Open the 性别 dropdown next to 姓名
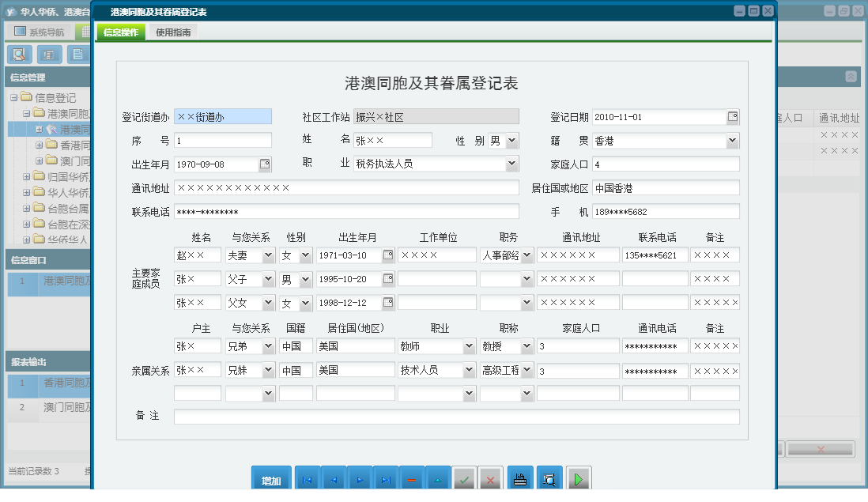 [x=512, y=141]
